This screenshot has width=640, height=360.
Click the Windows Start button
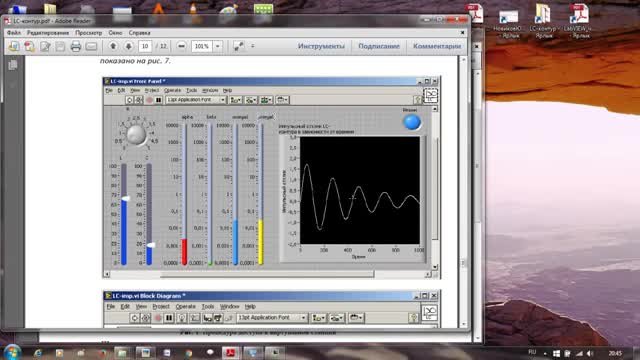pos(12,352)
